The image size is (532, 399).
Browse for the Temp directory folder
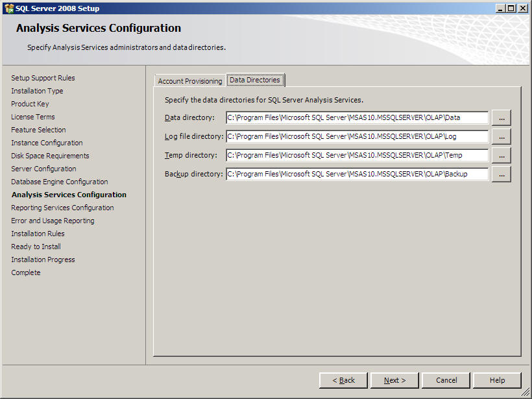pyautogui.click(x=502, y=155)
